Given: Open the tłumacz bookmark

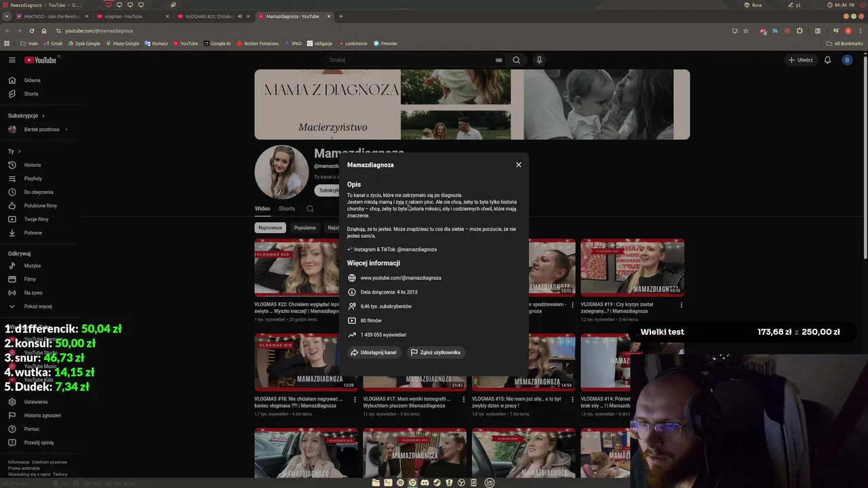Looking at the screenshot, I should [x=156, y=43].
